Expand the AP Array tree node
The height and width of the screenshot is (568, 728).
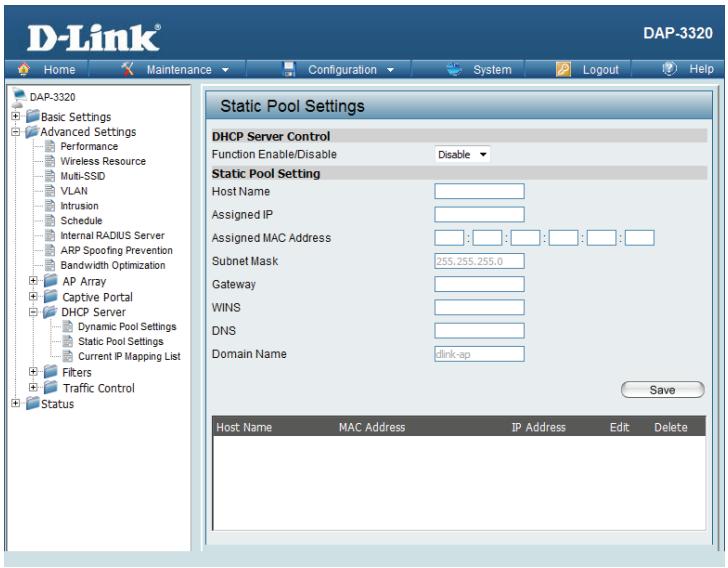click(x=33, y=281)
